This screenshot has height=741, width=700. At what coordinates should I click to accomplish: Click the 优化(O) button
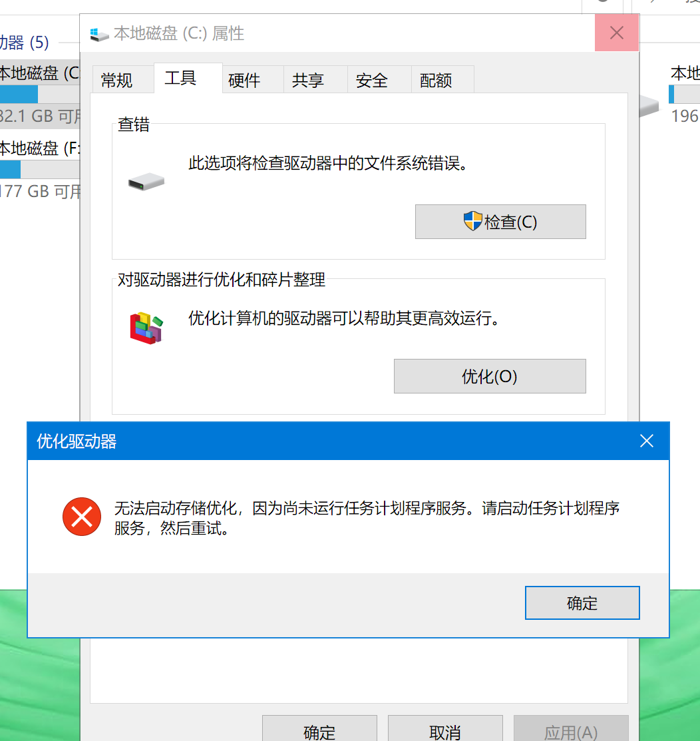(x=490, y=376)
